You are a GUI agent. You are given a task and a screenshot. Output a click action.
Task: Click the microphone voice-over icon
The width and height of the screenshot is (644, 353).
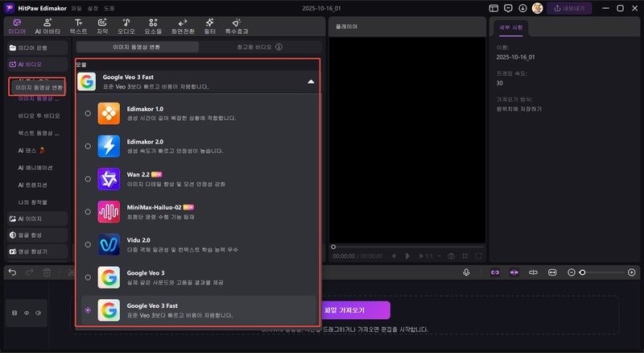[x=466, y=272]
